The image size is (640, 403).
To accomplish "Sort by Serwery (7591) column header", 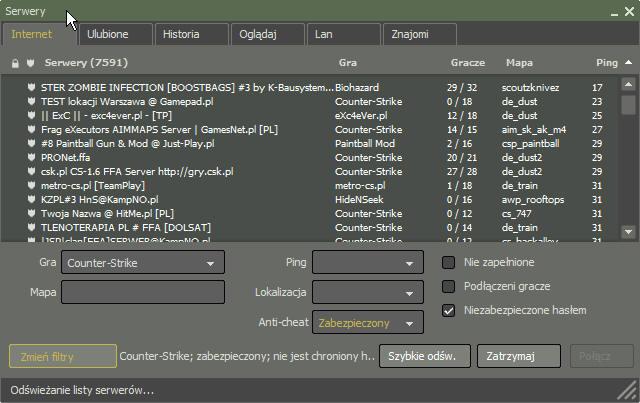I will pyautogui.click(x=86, y=62).
